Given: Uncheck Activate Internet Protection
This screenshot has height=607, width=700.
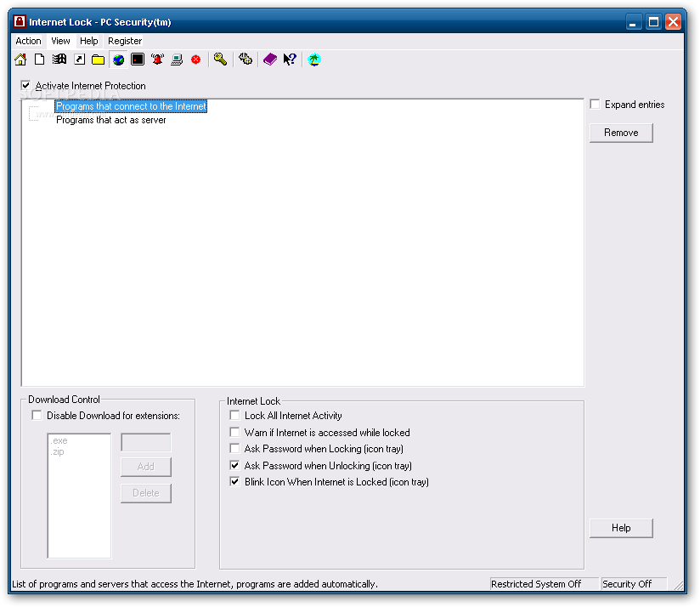Looking at the screenshot, I should click(25, 85).
